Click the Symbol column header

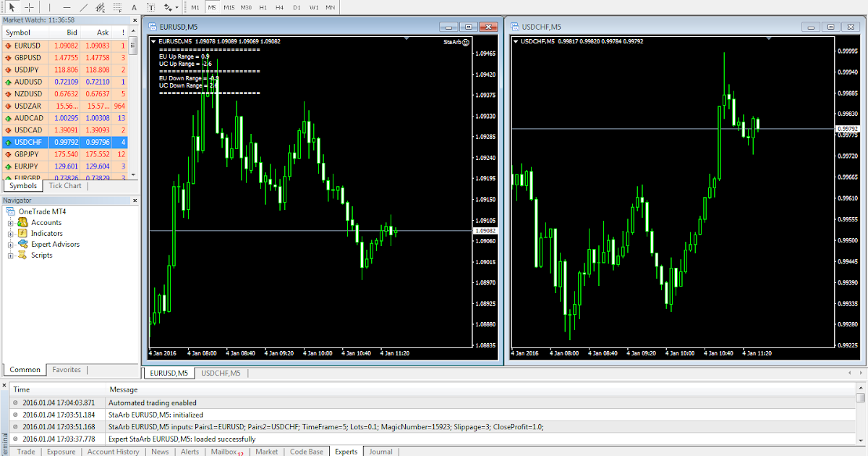[x=25, y=33]
